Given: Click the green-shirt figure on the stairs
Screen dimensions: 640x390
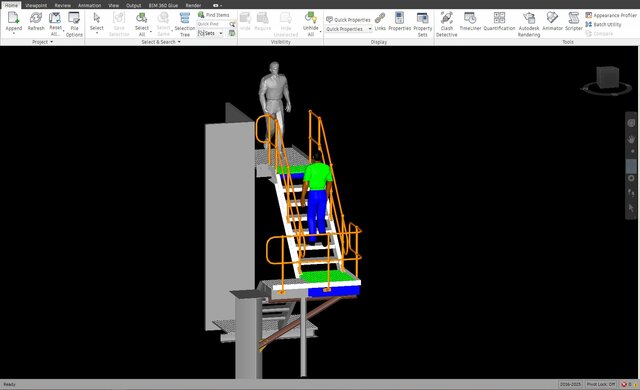Looking at the screenshot, I should coord(317,198).
